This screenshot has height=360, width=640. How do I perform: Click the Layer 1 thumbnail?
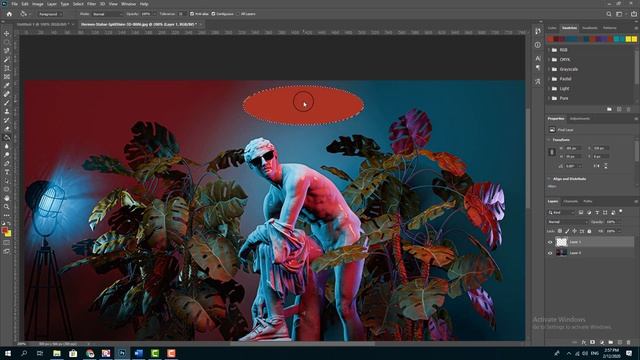coord(562,242)
